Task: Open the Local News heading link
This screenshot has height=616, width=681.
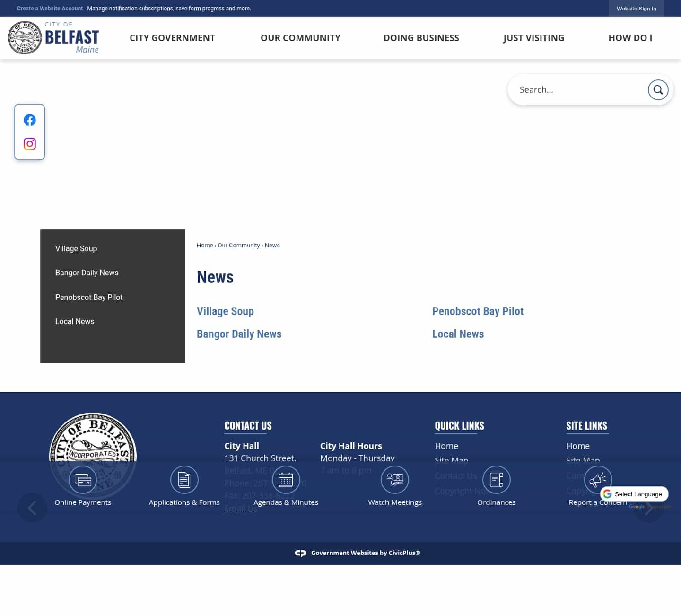Action: [458, 334]
